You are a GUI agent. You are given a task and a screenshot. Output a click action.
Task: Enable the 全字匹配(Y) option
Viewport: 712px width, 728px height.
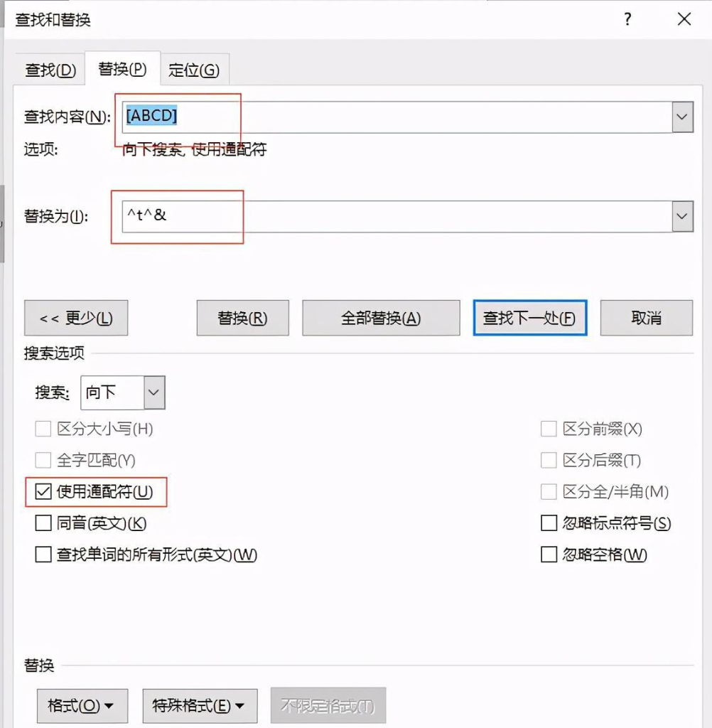[43, 460]
